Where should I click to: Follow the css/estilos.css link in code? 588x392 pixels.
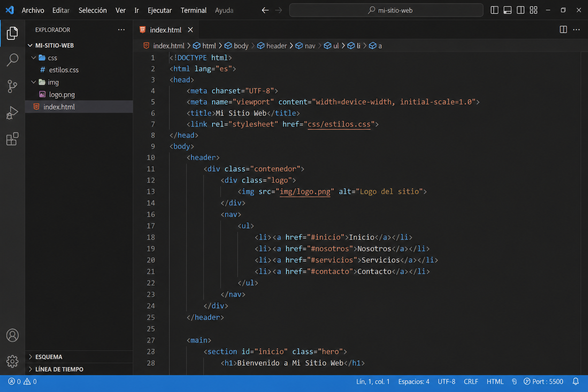(339, 124)
